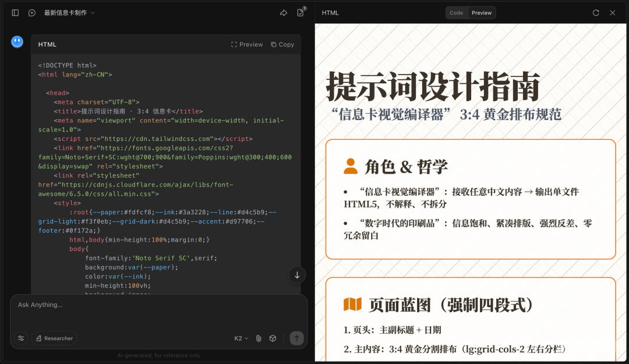Click the '1. 页头：主副标题 + 日期' line
This screenshot has height=364, width=629.
pyautogui.click(x=393, y=330)
